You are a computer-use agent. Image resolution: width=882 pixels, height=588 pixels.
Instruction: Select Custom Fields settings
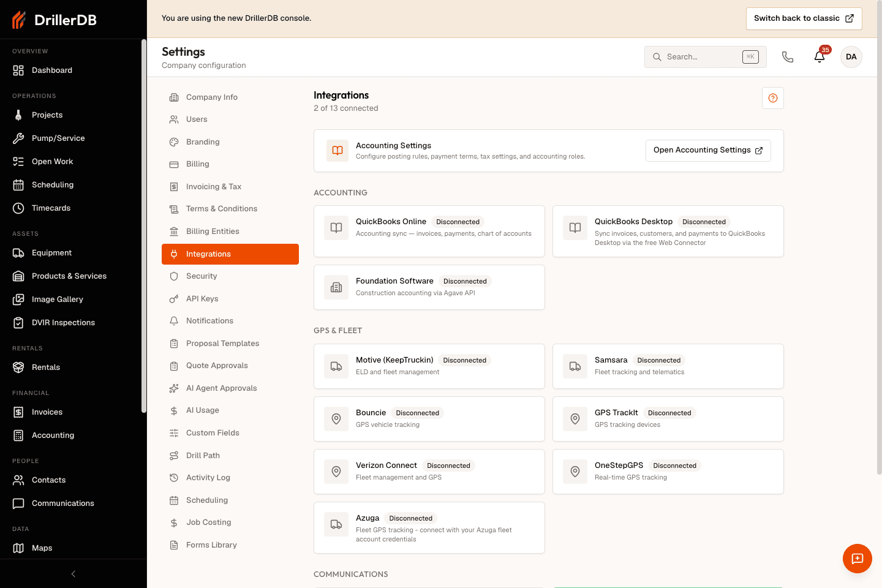coord(230,433)
